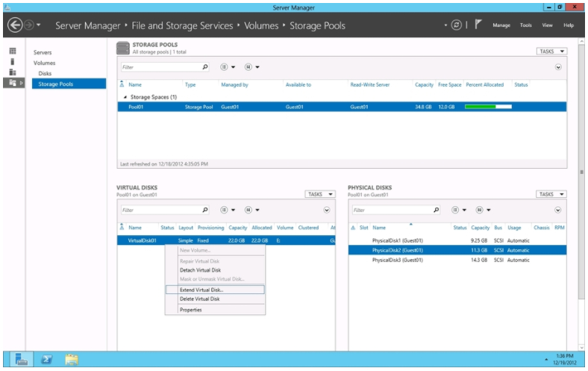Sort storage pools by the Free Space column

pyautogui.click(x=450, y=85)
